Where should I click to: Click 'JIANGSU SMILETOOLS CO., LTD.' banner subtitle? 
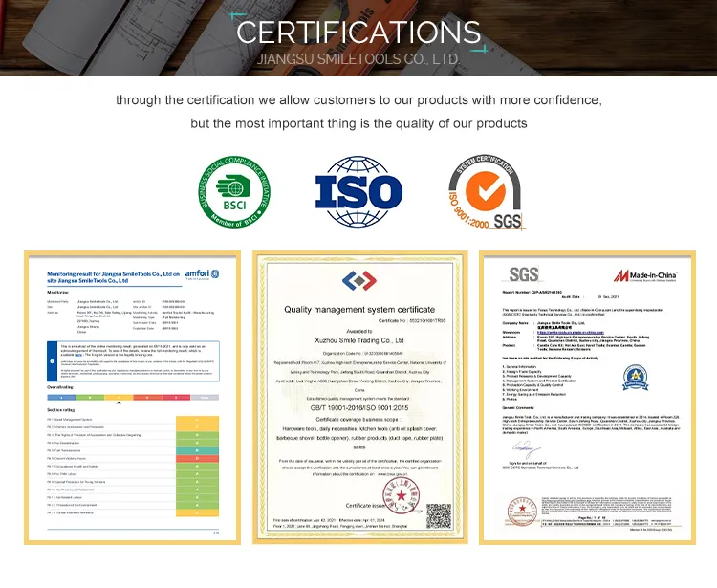pyautogui.click(x=358, y=59)
